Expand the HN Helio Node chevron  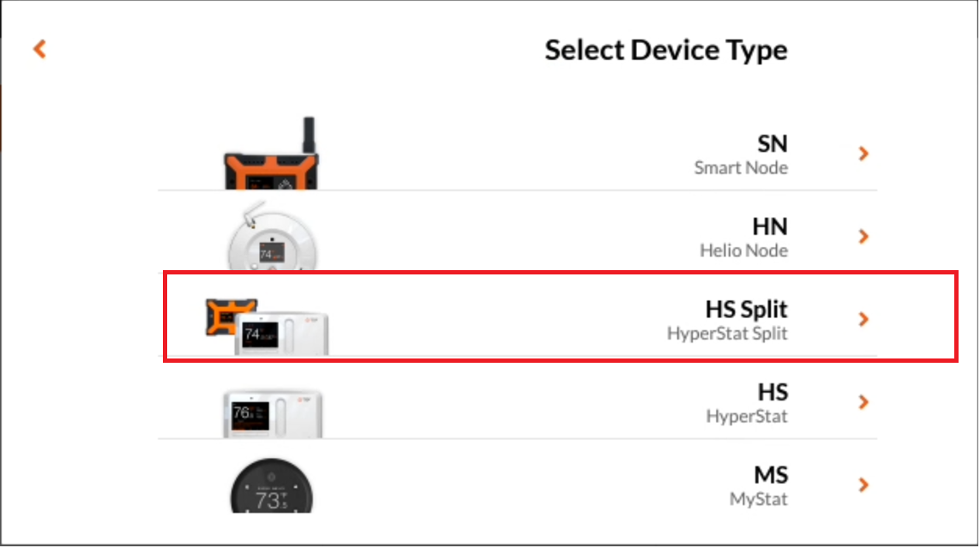click(x=863, y=237)
